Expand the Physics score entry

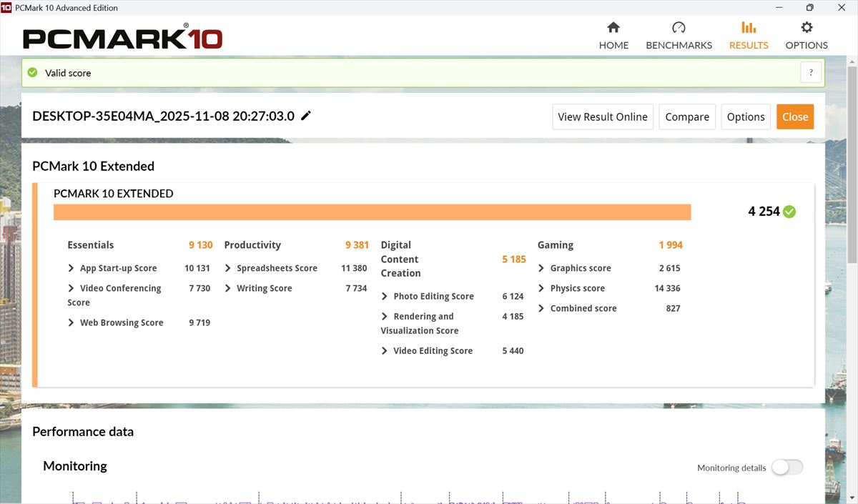coord(541,288)
